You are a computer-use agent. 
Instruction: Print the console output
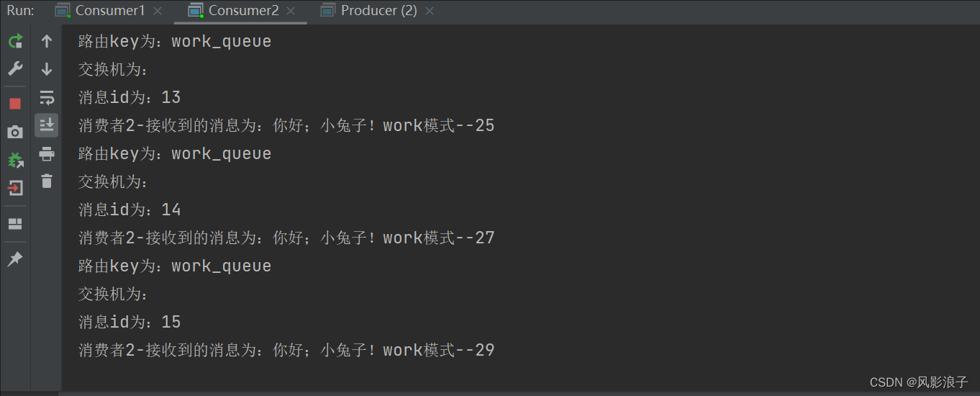(47, 153)
